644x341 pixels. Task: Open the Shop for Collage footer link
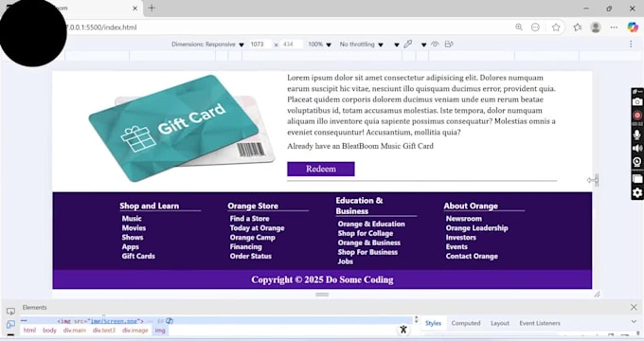pyautogui.click(x=366, y=233)
